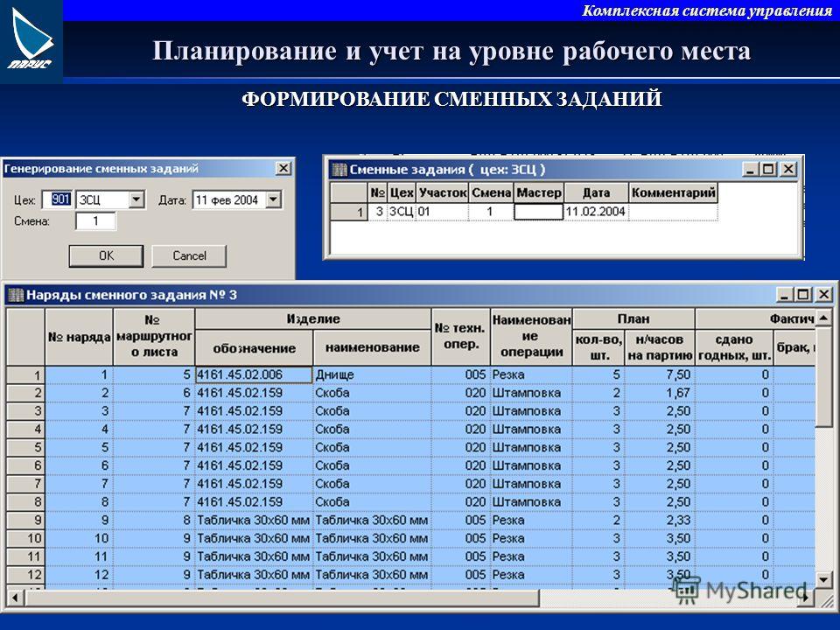
Task: Close the Генерирование сменных заданий dialog
Action: (283, 168)
